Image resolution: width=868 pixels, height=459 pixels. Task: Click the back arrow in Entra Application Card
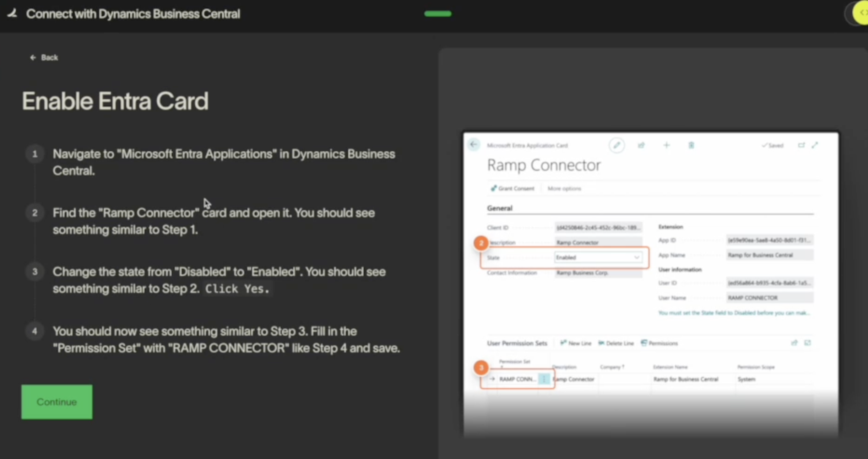[473, 145]
